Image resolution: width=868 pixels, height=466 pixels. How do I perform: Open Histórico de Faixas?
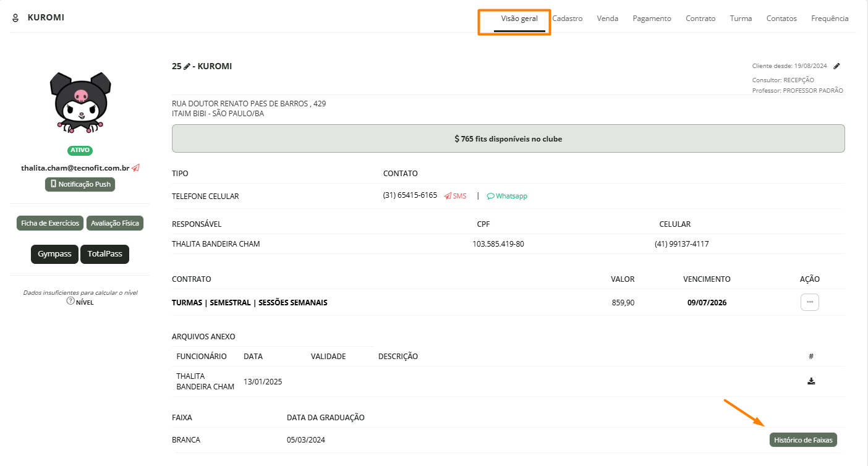(803, 440)
